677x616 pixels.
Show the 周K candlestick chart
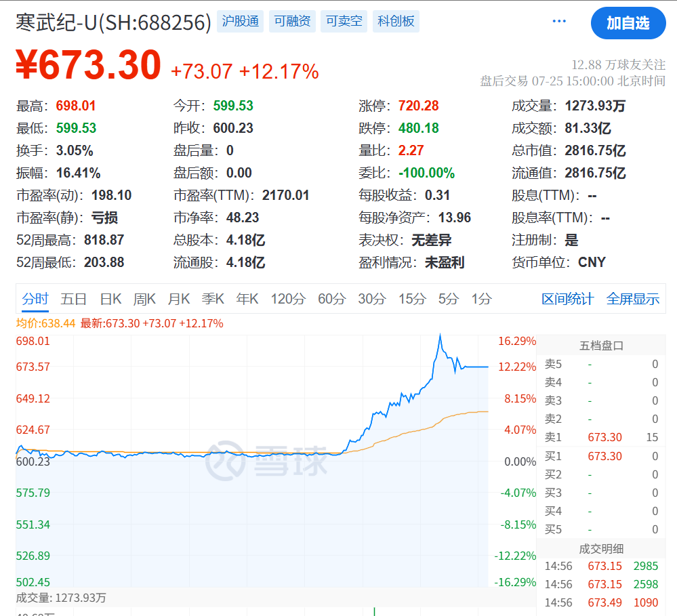pyautogui.click(x=144, y=299)
